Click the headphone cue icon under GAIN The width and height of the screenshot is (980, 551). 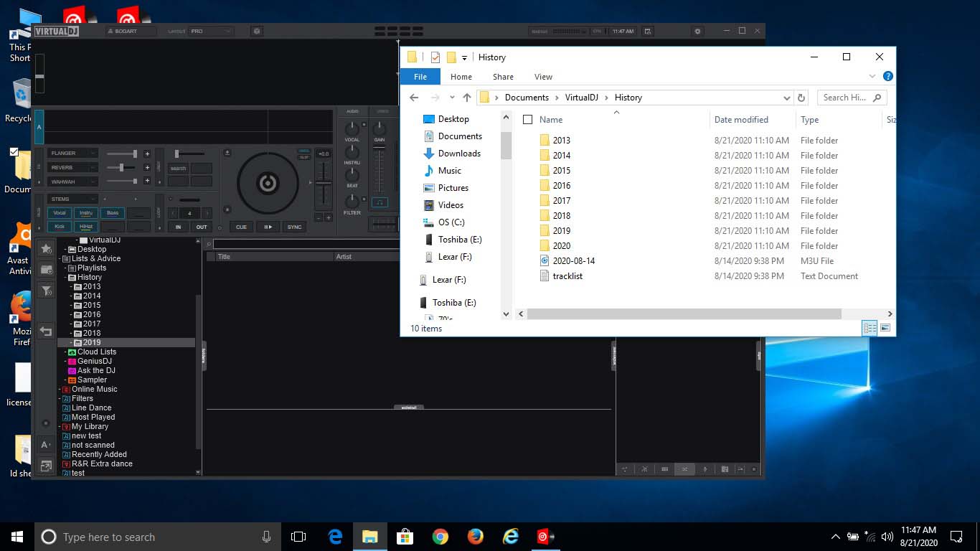click(x=380, y=203)
